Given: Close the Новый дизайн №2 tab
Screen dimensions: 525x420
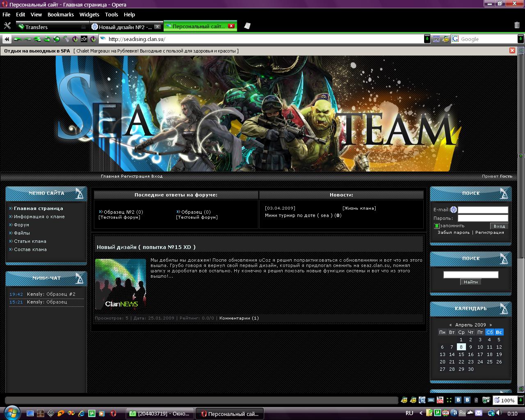Looking at the screenshot, I should [x=157, y=27].
